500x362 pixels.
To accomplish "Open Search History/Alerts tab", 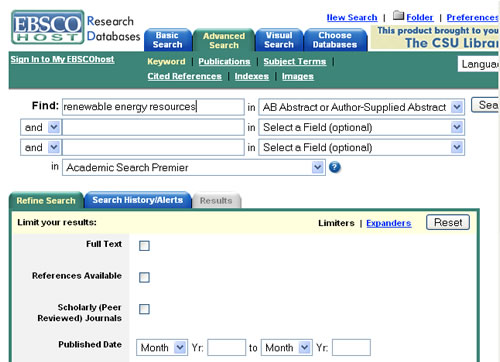I will click(x=138, y=200).
